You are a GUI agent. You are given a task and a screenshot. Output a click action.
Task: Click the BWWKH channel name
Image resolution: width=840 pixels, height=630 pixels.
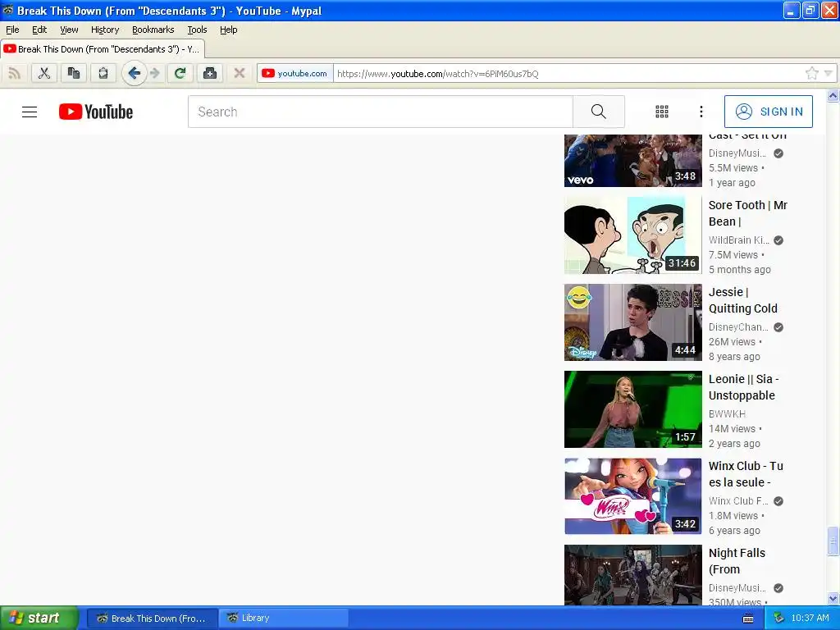coord(727,413)
